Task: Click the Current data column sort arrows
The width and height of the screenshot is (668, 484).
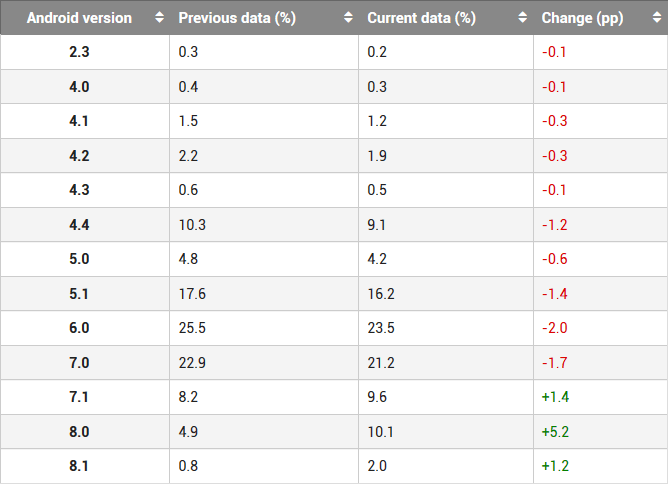Action: pyautogui.click(x=522, y=17)
